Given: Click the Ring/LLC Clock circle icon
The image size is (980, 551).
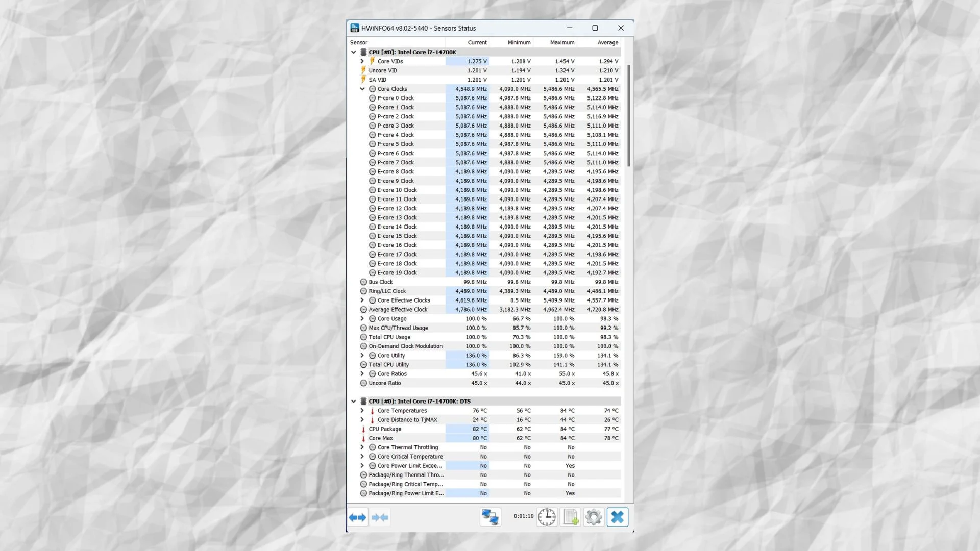Looking at the screenshot, I should coord(363,291).
